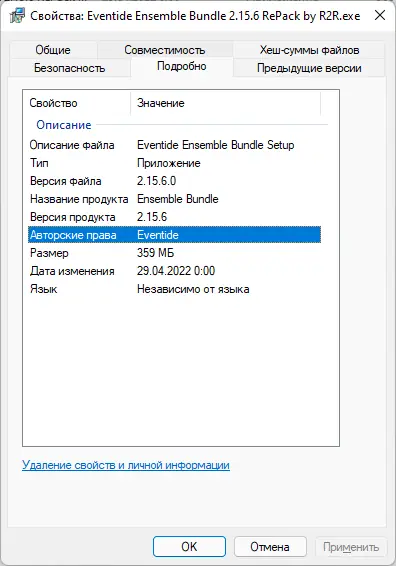Select the Версия продукта row
396x566 pixels.
[174, 217]
